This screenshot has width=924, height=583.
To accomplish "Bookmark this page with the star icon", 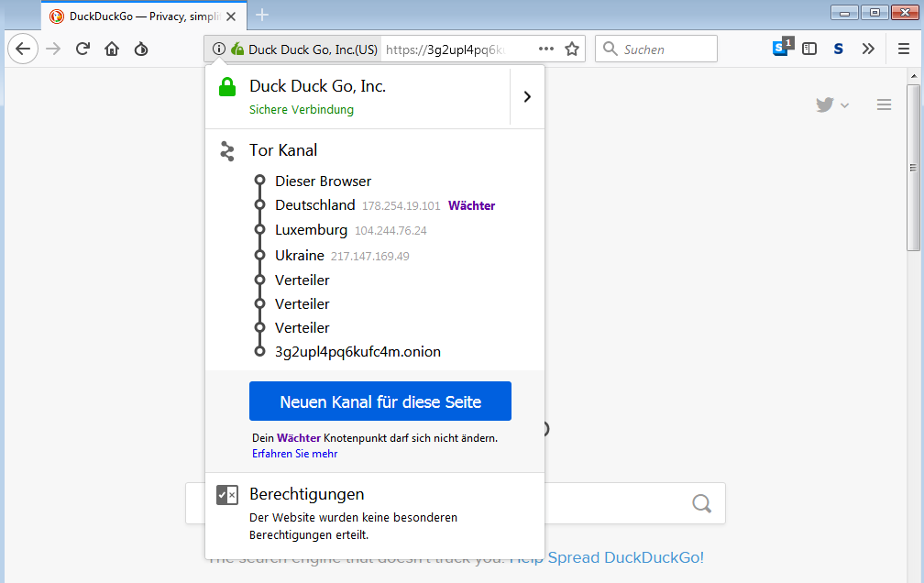I will point(572,49).
